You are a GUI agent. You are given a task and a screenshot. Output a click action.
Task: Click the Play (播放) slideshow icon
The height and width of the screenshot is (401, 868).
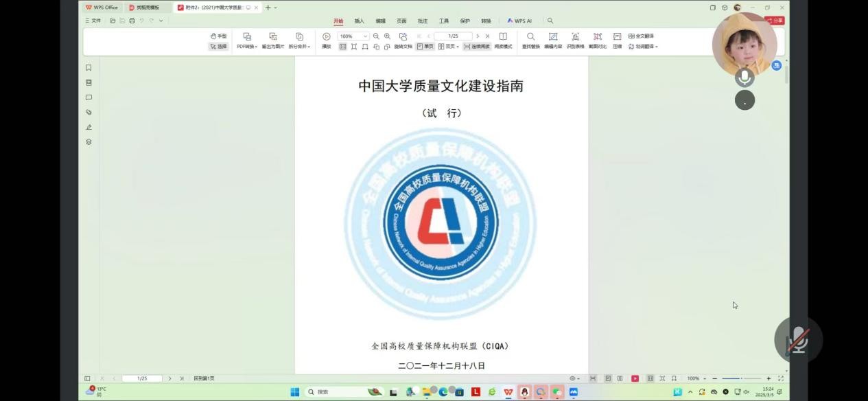coord(327,37)
